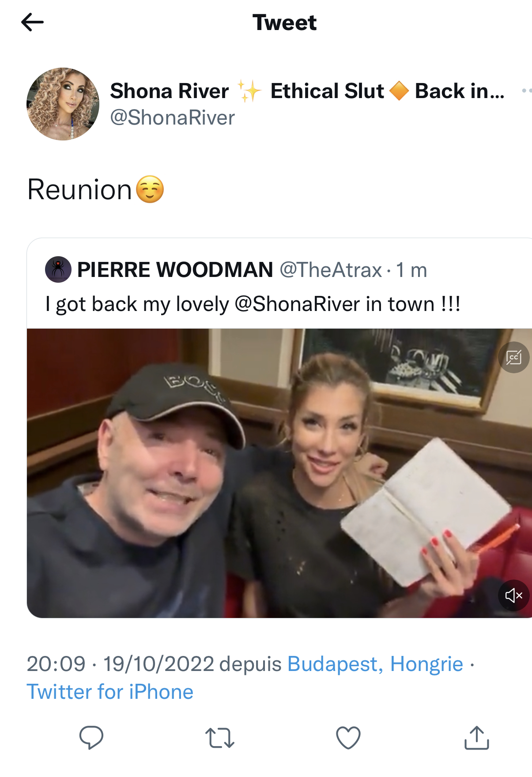Image resolution: width=532 pixels, height=777 pixels.
Task: Open the Budapest, Hongrie location link
Action: (375, 664)
